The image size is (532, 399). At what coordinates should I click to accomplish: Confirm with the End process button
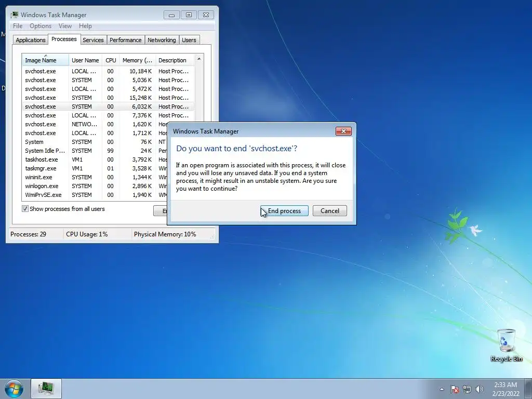(x=284, y=211)
